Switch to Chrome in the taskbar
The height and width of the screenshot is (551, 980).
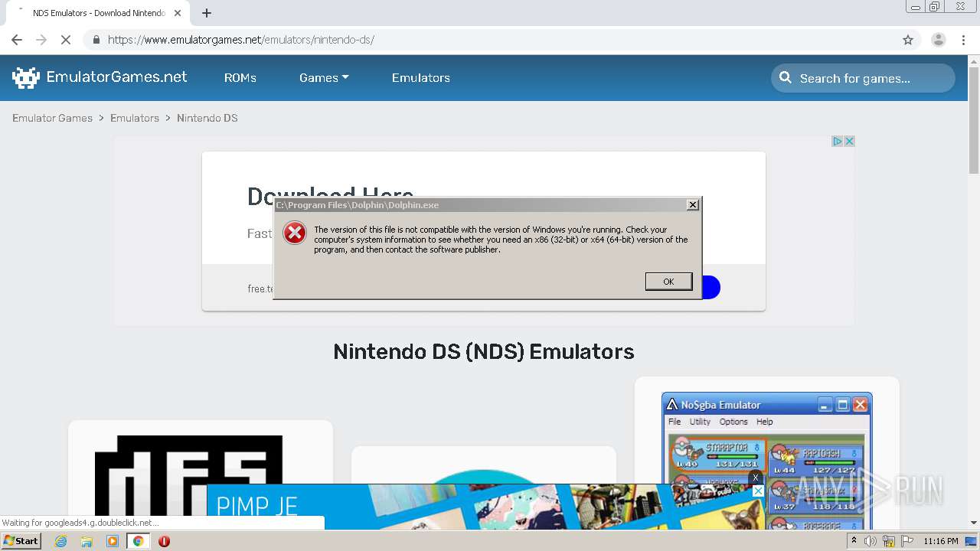click(x=138, y=541)
